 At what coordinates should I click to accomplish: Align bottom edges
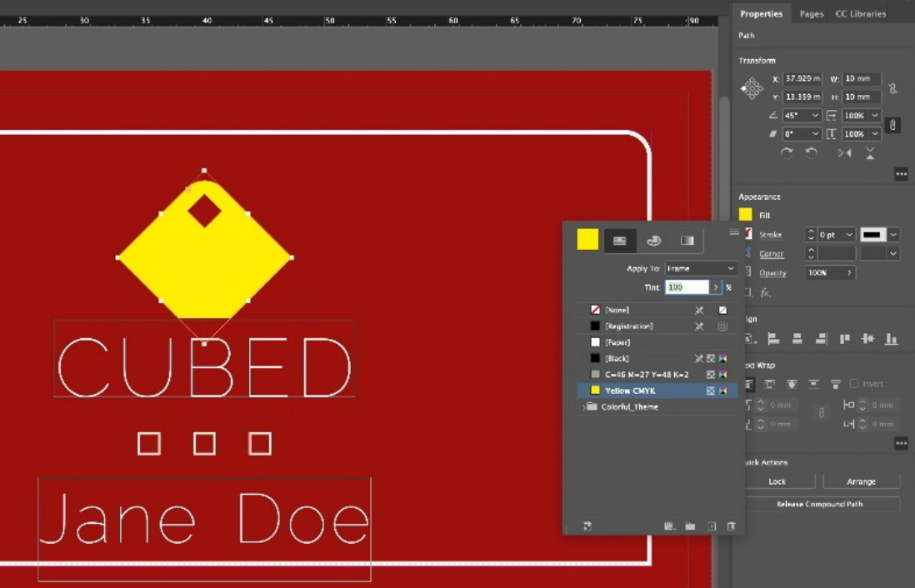(x=892, y=338)
